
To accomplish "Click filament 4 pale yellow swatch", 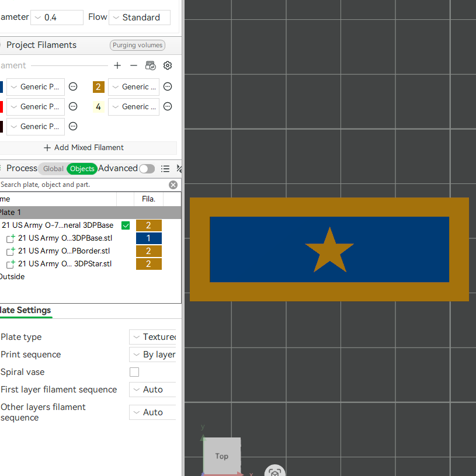I will pyautogui.click(x=99, y=106).
